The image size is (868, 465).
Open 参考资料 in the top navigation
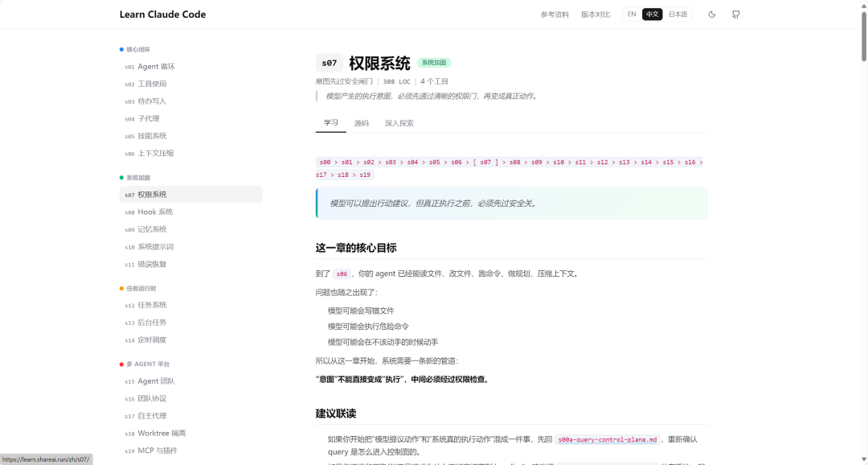[554, 14]
